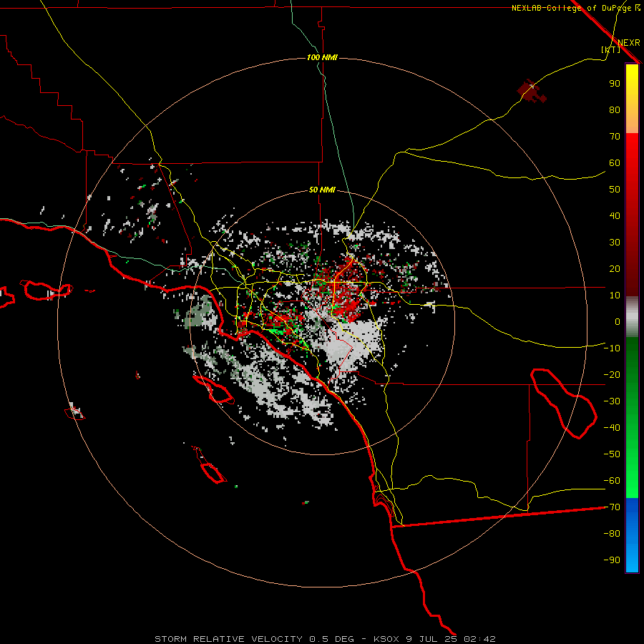Click the -70 value on the velocity scale
644x644 pixels.
[612, 507]
